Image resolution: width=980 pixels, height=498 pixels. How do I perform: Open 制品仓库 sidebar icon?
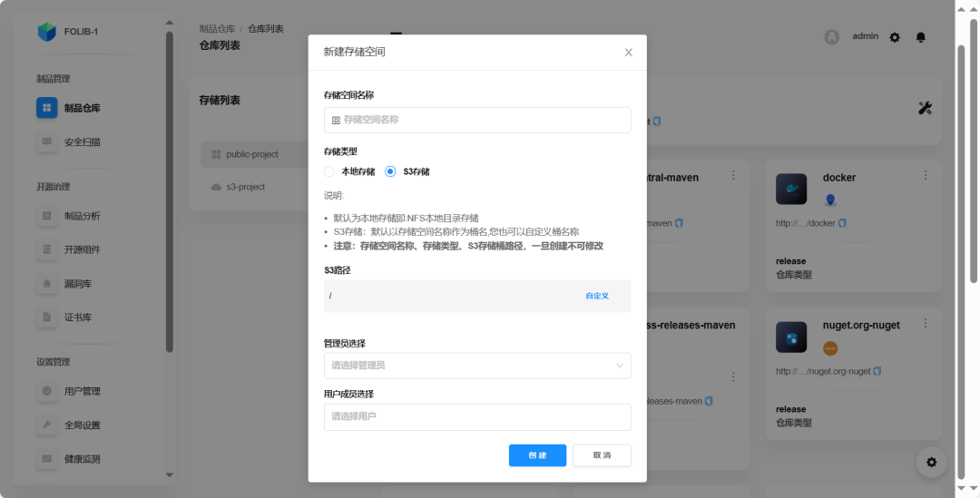(47, 108)
